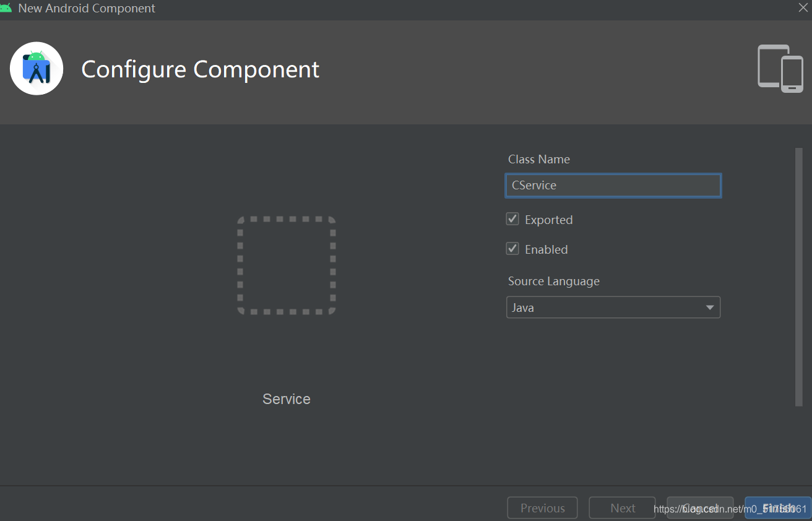Uncheck the Exported checkbox
This screenshot has width=812, height=521.
tap(512, 219)
